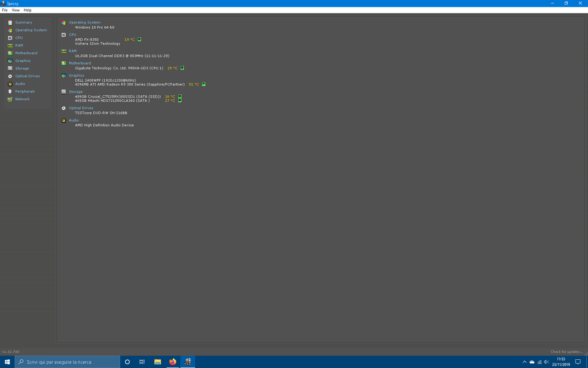588x368 pixels.
Task: Go to the Summary section
Action: [x=24, y=23]
